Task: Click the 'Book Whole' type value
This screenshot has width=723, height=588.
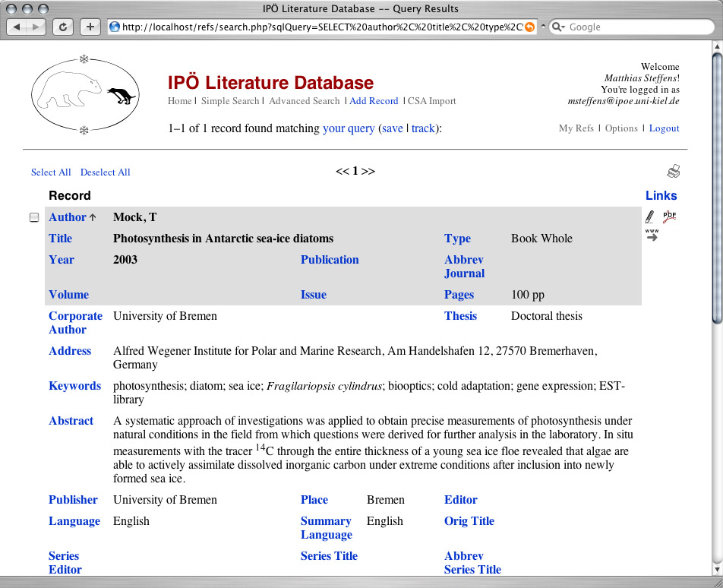Action: coord(541,239)
